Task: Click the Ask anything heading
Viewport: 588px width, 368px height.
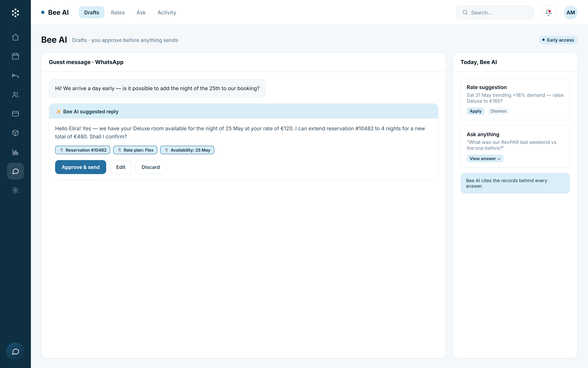Action: 483,134
